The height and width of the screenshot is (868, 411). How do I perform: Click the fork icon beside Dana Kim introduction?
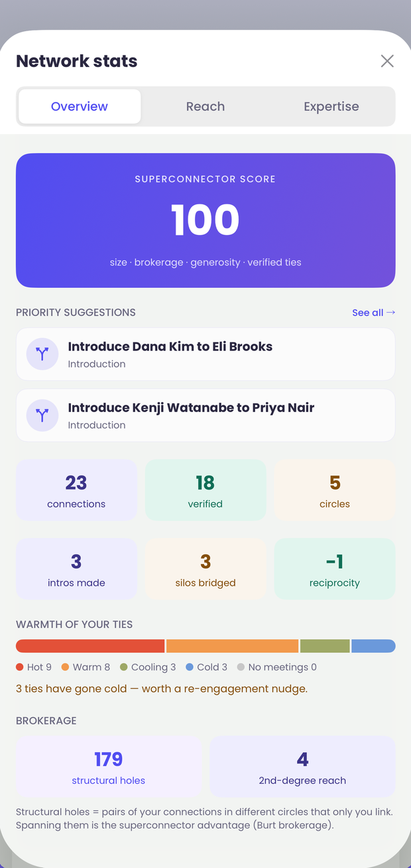(42, 354)
